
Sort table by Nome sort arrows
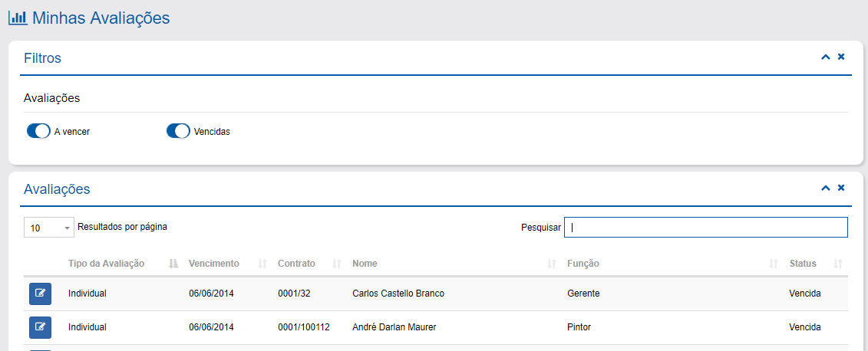click(551, 264)
